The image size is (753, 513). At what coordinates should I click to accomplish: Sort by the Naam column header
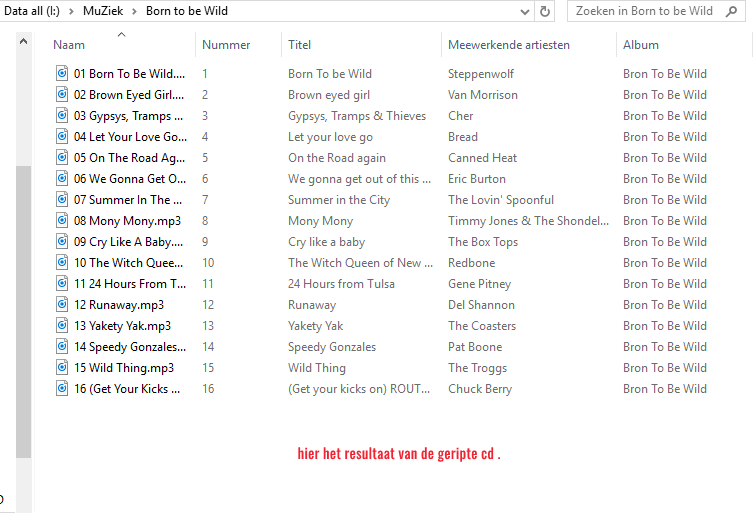(x=69, y=45)
